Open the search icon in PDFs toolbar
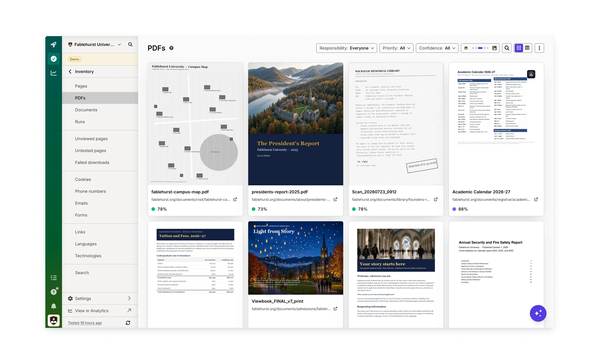The image size is (599, 364). click(x=507, y=48)
